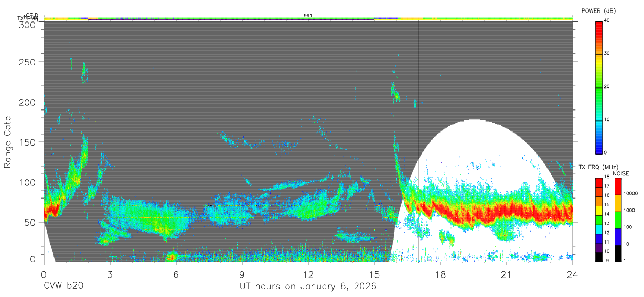Click the 0 tick on power colorbar
644x297 pixels.
(x=605, y=152)
